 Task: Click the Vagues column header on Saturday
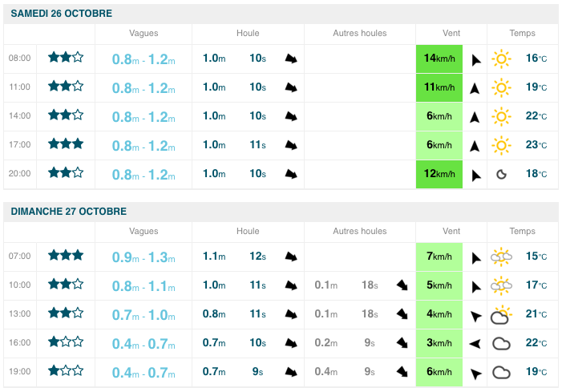pos(144,33)
